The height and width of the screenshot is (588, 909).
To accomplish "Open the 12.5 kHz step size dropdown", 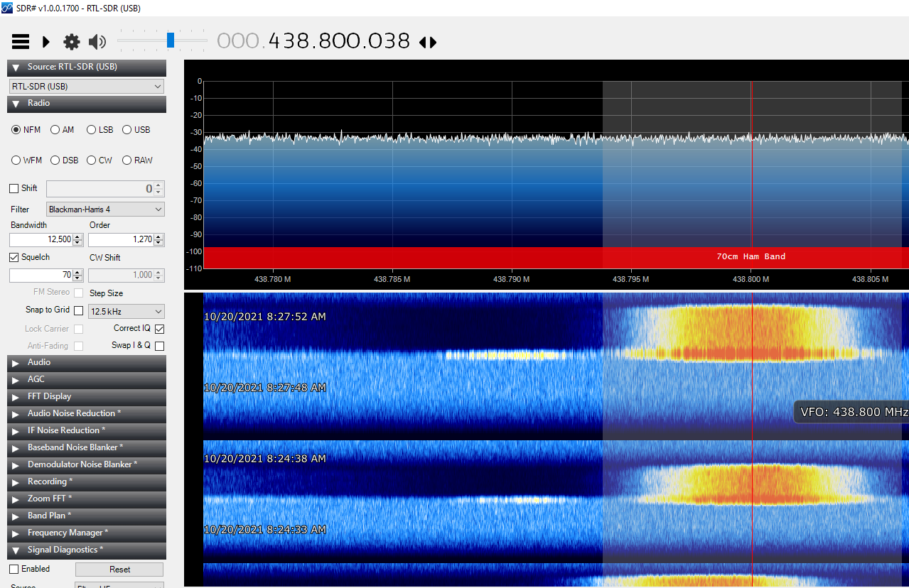I will (x=126, y=312).
